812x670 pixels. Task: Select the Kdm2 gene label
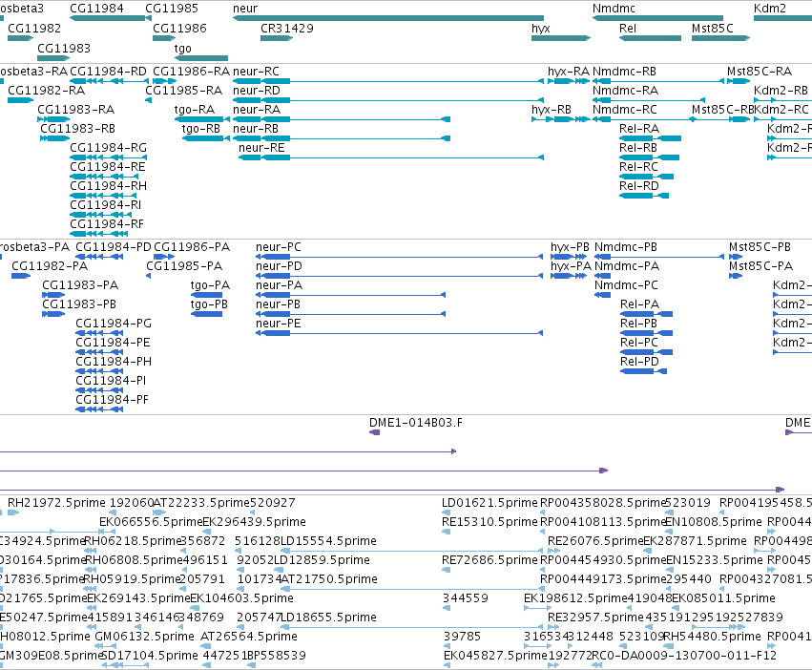pyautogui.click(x=769, y=9)
